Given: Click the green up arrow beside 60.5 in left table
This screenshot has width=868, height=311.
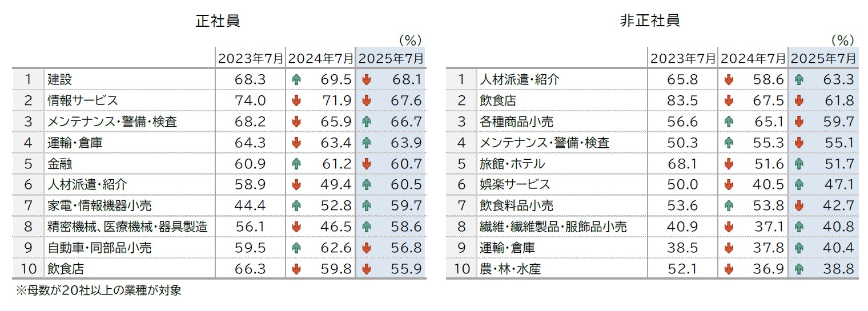Looking at the screenshot, I should [x=367, y=185].
